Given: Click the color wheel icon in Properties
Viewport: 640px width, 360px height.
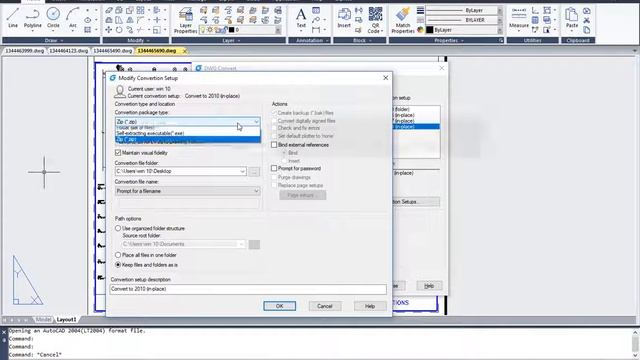Looking at the screenshot, I should pos(420,30).
